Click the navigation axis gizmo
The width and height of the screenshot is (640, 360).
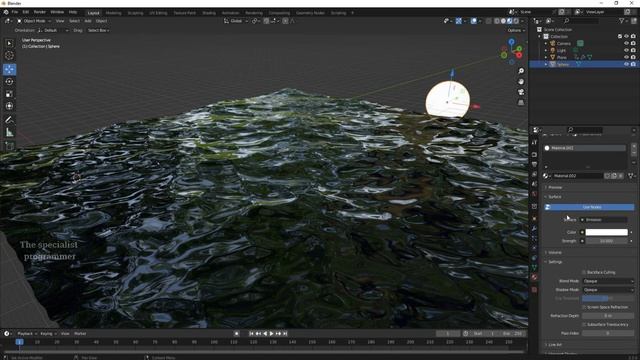click(x=511, y=51)
